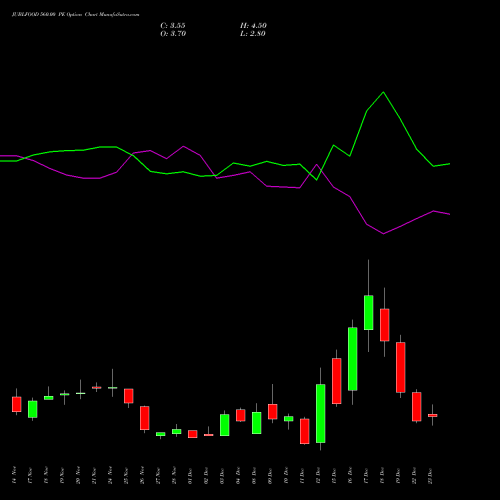Select the red candle on 09 Dec
The width and height of the screenshot is (500, 500).
272,412
